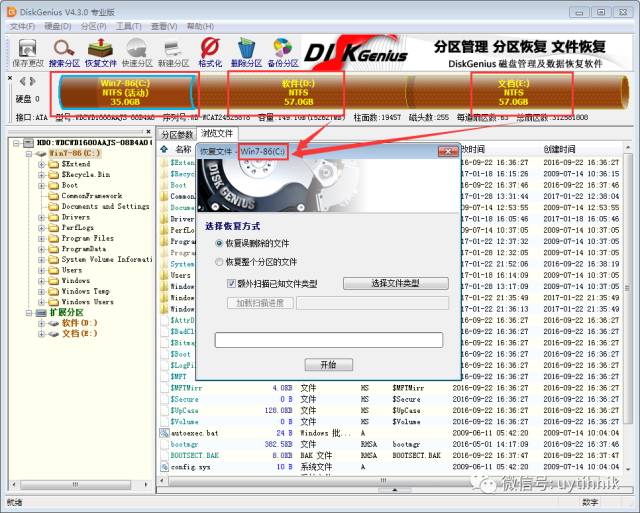Select the $MFTMirr file row
The image size is (640, 513).
pyautogui.click(x=390, y=388)
